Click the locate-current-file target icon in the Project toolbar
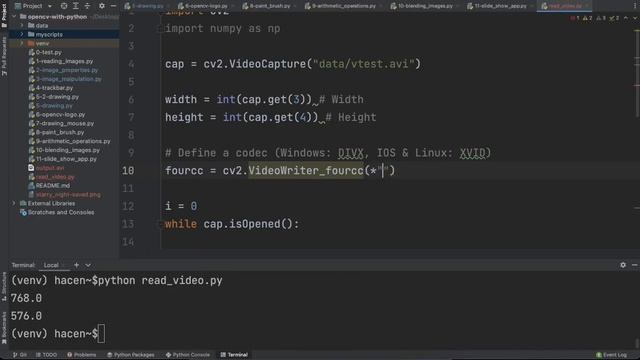Viewport: 640px width, 360px height. tap(64, 6)
